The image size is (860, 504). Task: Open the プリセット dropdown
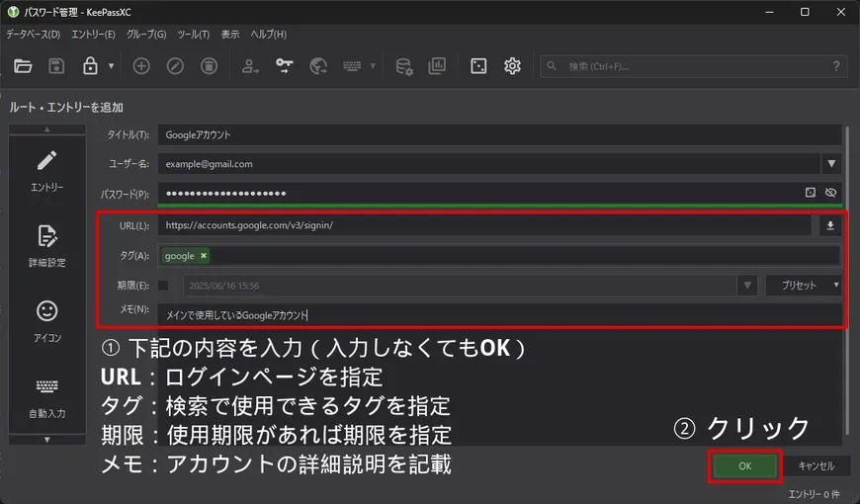(804, 286)
